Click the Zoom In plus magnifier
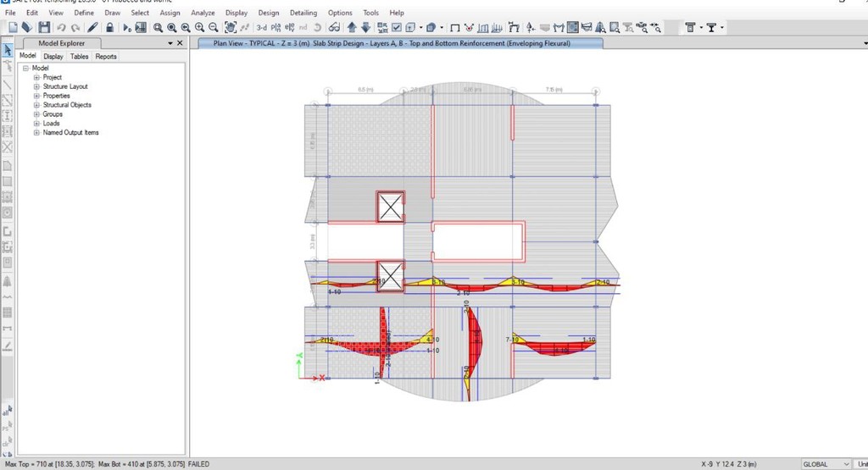868x470 pixels. click(199, 28)
